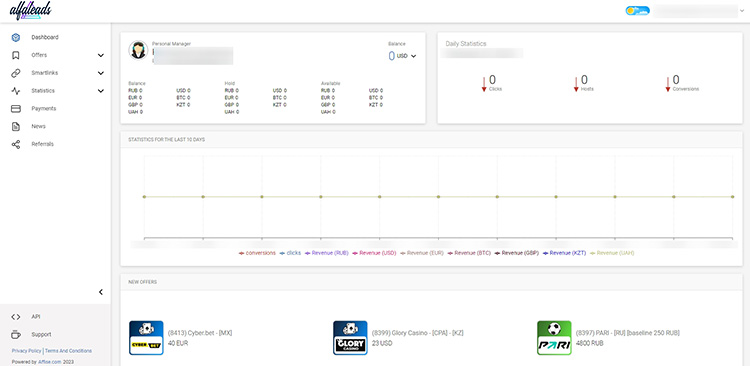Click the last data point on chart
Viewport: 750px width, 366px height.
tap(732, 197)
